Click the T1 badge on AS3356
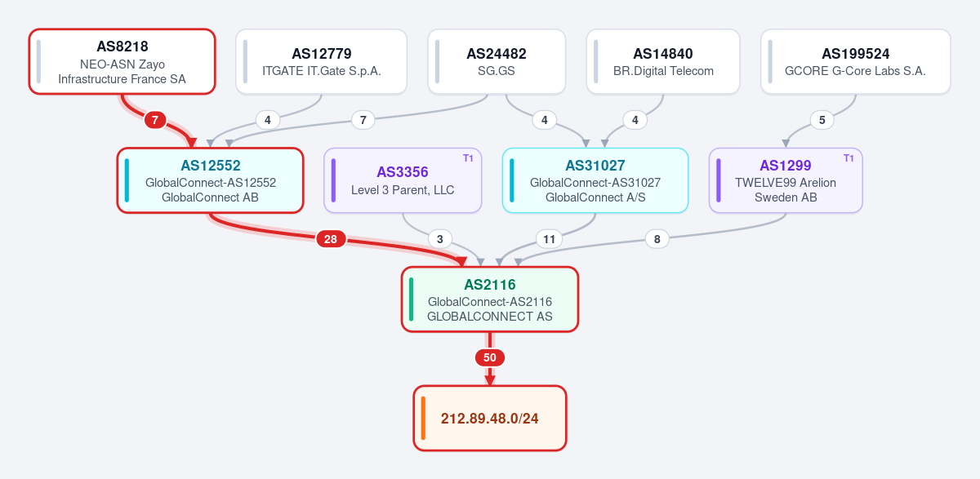This screenshot has height=479, width=980. [468, 158]
